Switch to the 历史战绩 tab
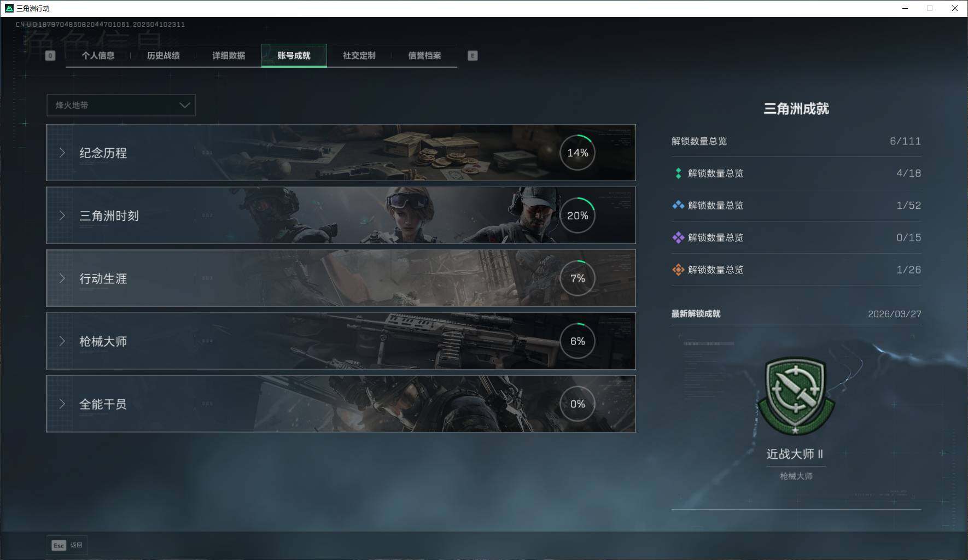The height and width of the screenshot is (560, 968). point(163,56)
